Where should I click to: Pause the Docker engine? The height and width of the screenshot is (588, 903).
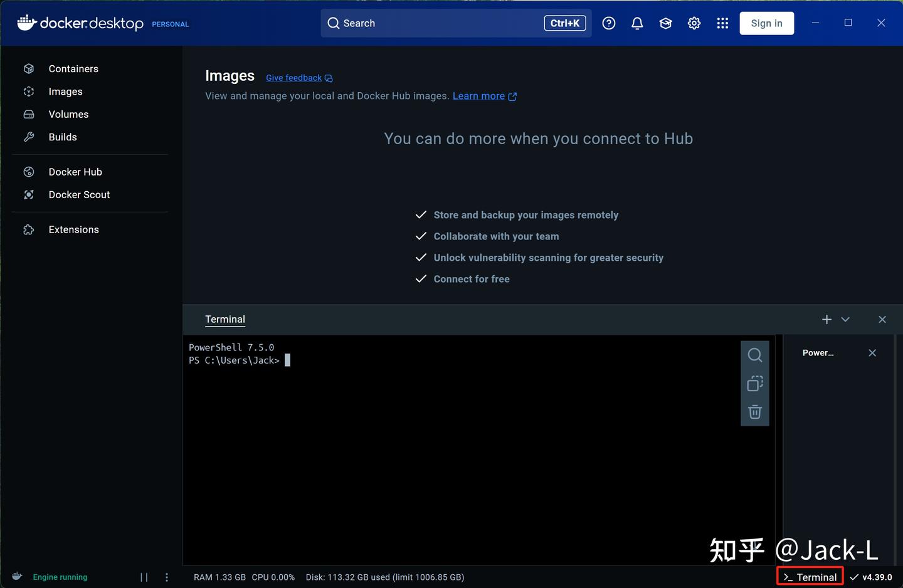click(x=144, y=577)
